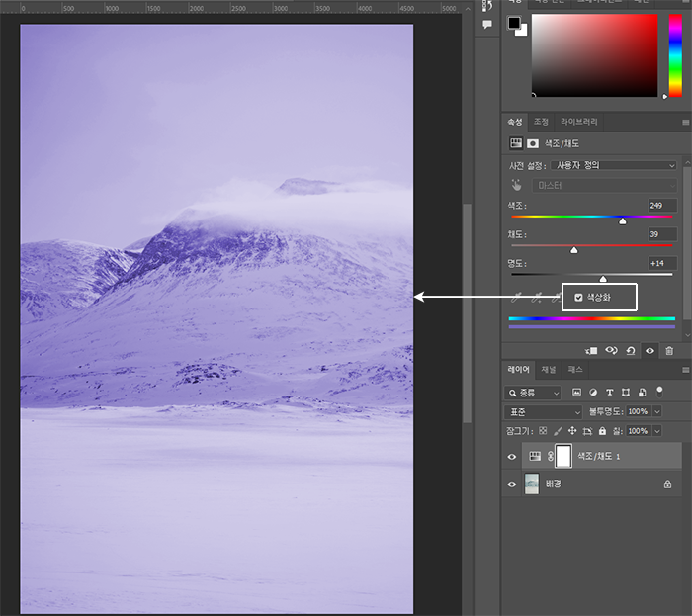This screenshot has width=692, height=616.
Task: Filter layers by adjustment layers icon
Action: pos(593,392)
